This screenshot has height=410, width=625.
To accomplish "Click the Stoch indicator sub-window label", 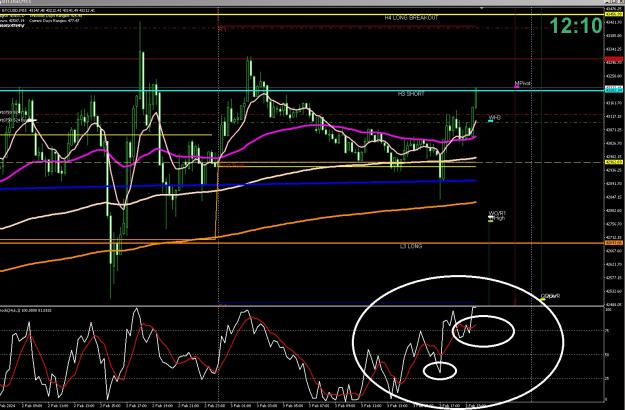I will 24,310.
